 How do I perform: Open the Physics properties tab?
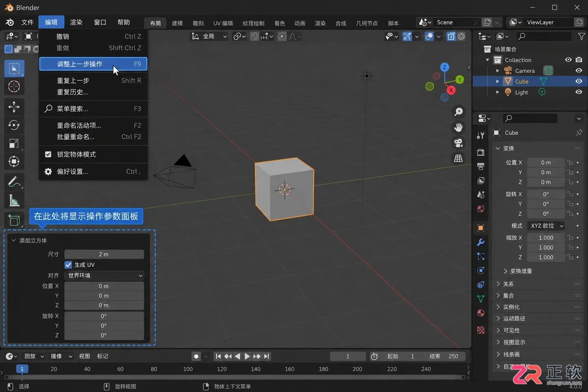(x=481, y=270)
